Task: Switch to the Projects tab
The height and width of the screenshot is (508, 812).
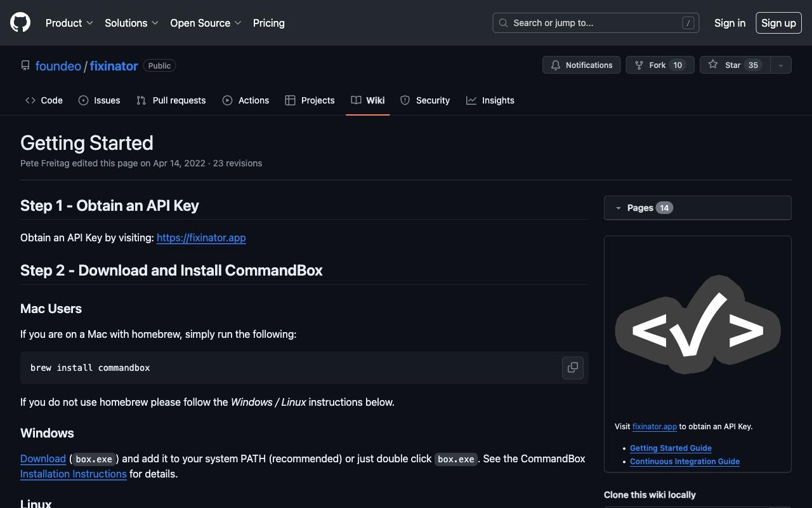Action: tap(310, 100)
